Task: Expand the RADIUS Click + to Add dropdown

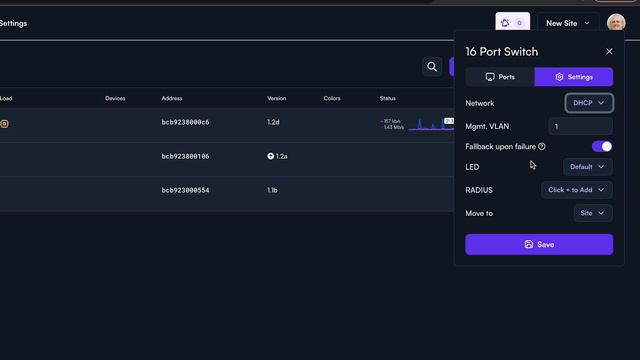Action: click(577, 190)
